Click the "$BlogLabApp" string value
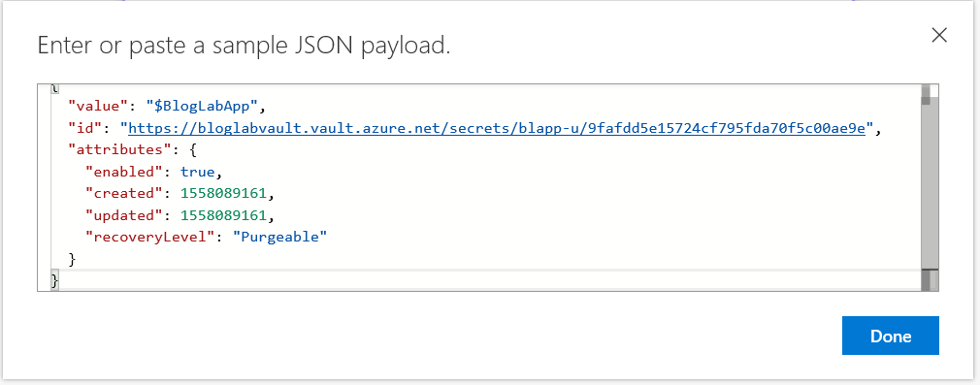Image resolution: width=980 pixels, height=385 pixels. (x=207, y=106)
